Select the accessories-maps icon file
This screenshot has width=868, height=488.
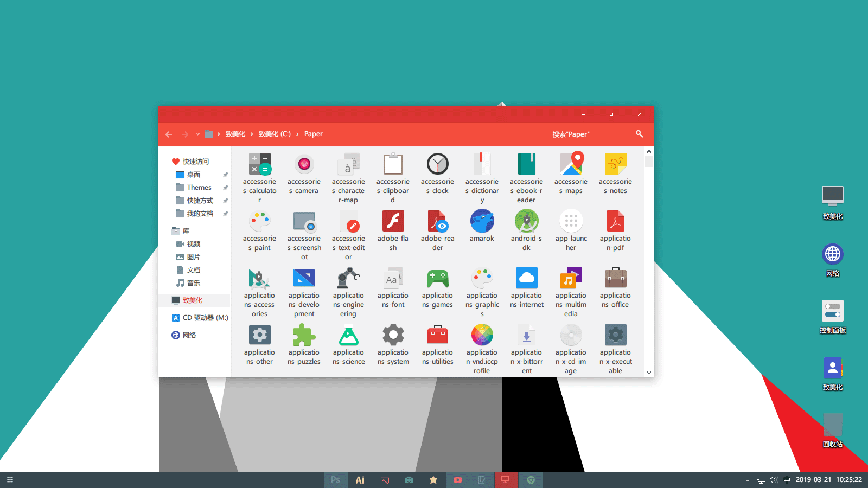tap(571, 174)
